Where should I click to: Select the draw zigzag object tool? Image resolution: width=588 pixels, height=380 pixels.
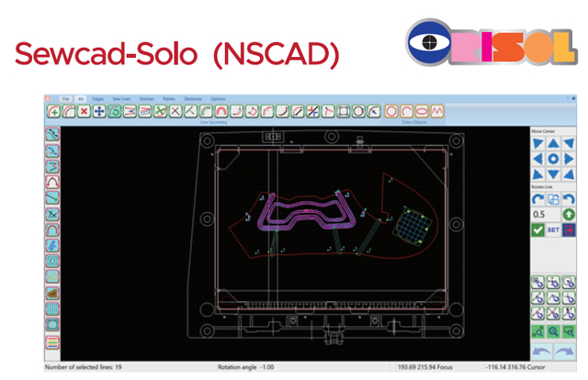(437, 111)
